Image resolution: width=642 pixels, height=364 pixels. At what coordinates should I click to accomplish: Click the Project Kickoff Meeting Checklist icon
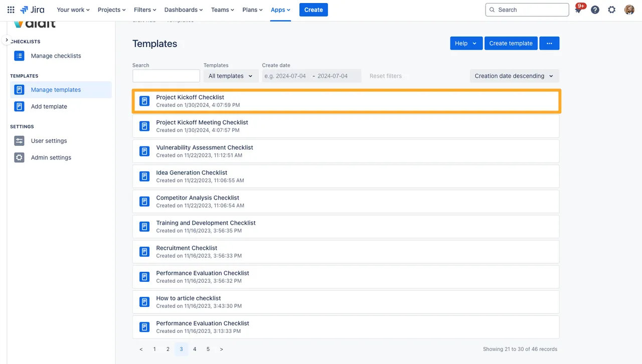(144, 126)
